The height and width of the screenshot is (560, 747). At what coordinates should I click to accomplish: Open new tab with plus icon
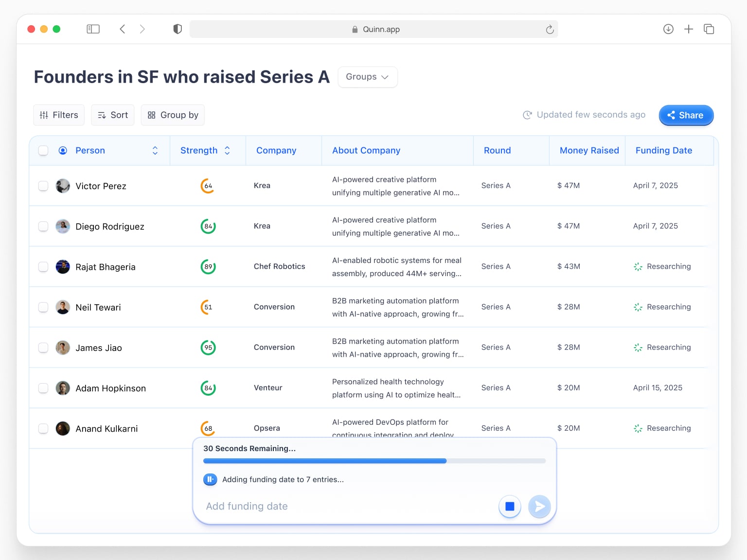point(689,29)
